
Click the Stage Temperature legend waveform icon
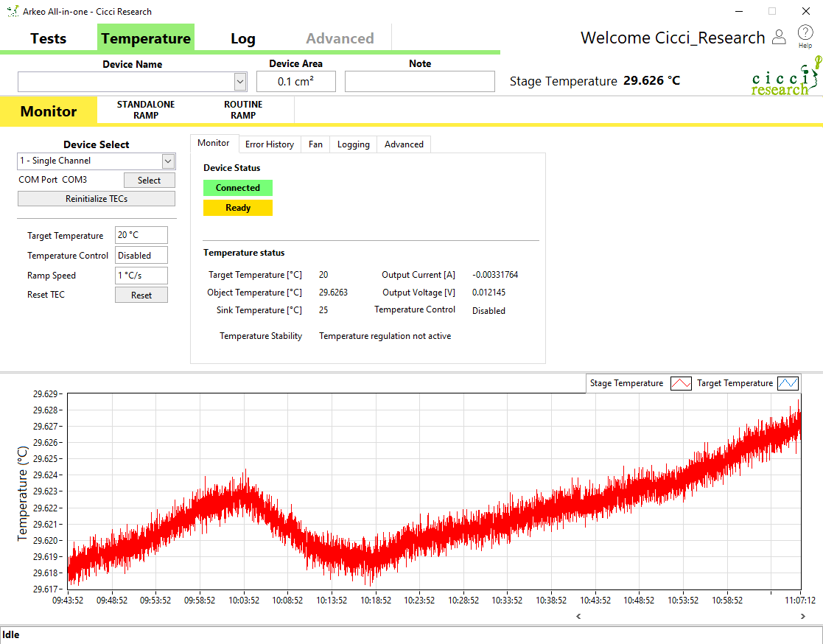click(681, 383)
